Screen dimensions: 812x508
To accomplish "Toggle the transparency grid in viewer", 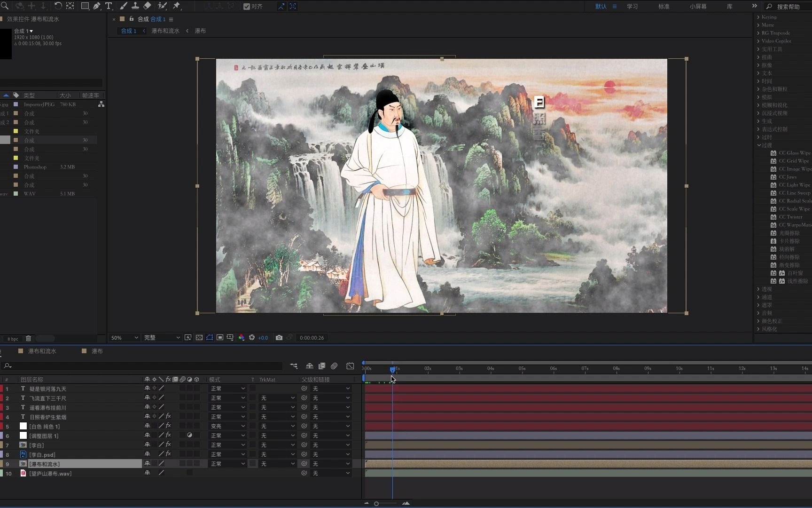I will (199, 338).
